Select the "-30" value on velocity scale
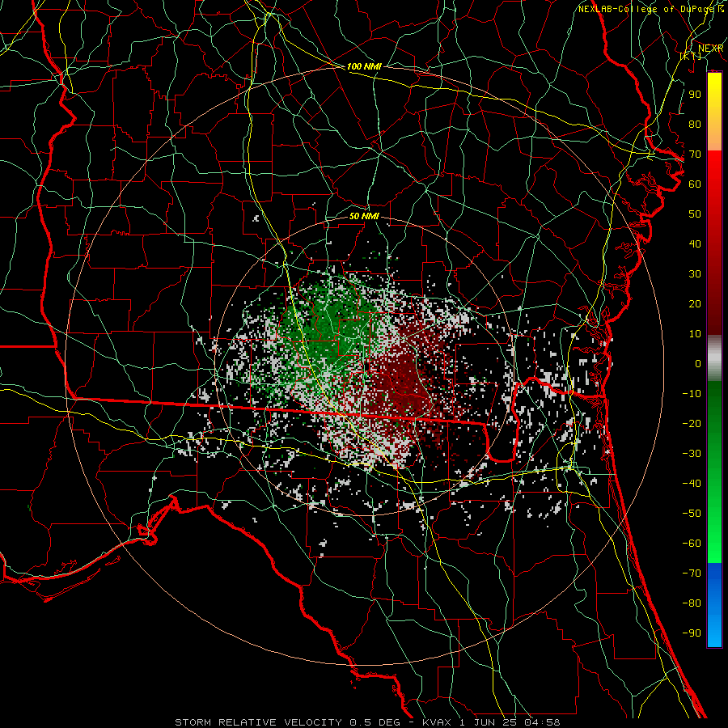The height and width of the screenshot is (728, 728). pyautogui.click(x=692, y=454)
